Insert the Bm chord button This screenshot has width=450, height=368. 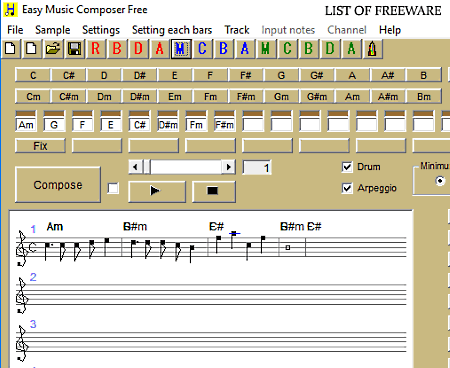coord(424,97)
